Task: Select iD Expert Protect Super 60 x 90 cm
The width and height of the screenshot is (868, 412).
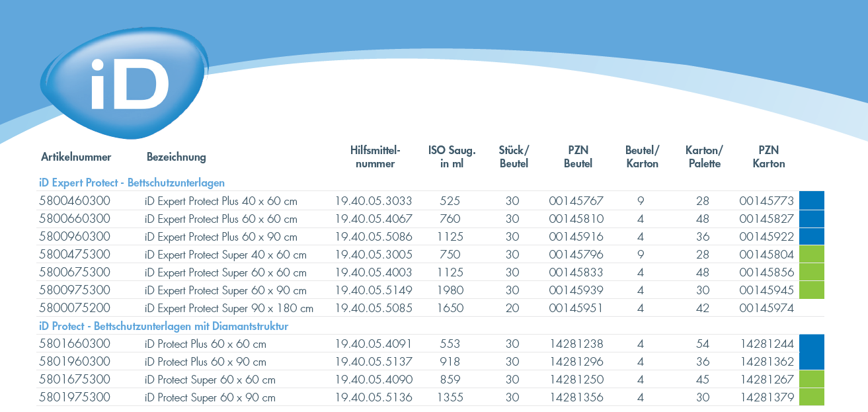Action: point(226,290)
